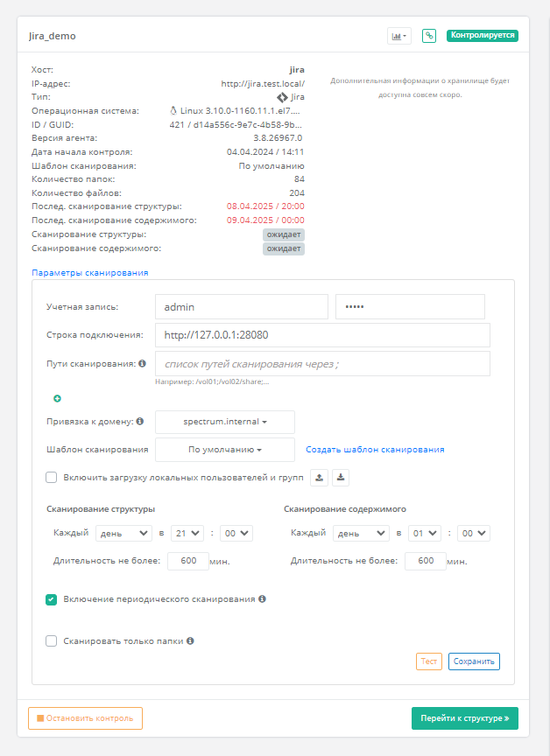Click the download users and groups icon
The image size is (550, 756).
click(x=341, y=478)
